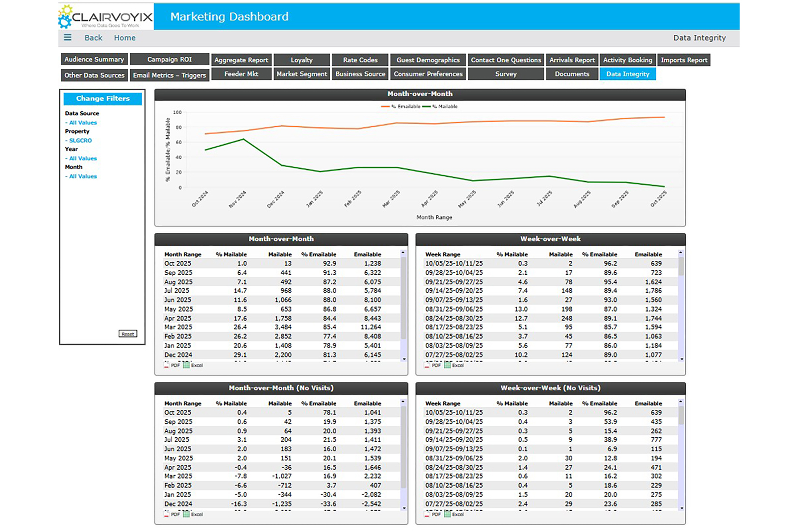This screenshot has height=532, width=798.
Task: Export Week-over-Week table as PDF
Action: tap(433, 365)
